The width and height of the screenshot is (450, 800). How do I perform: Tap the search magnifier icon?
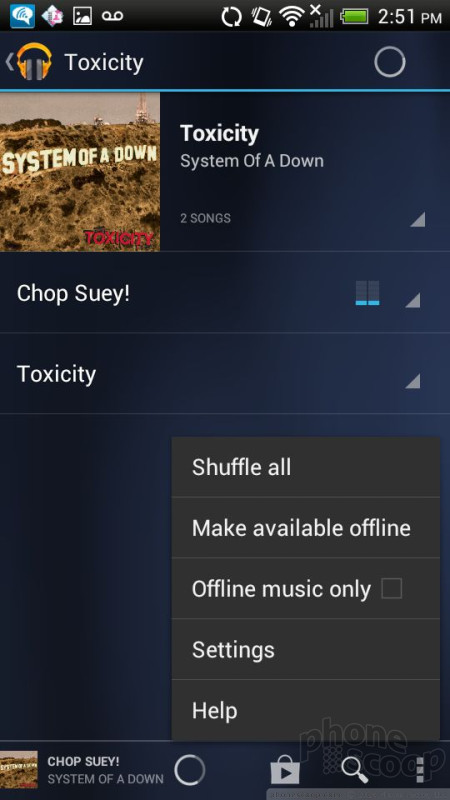coord(354,769)
